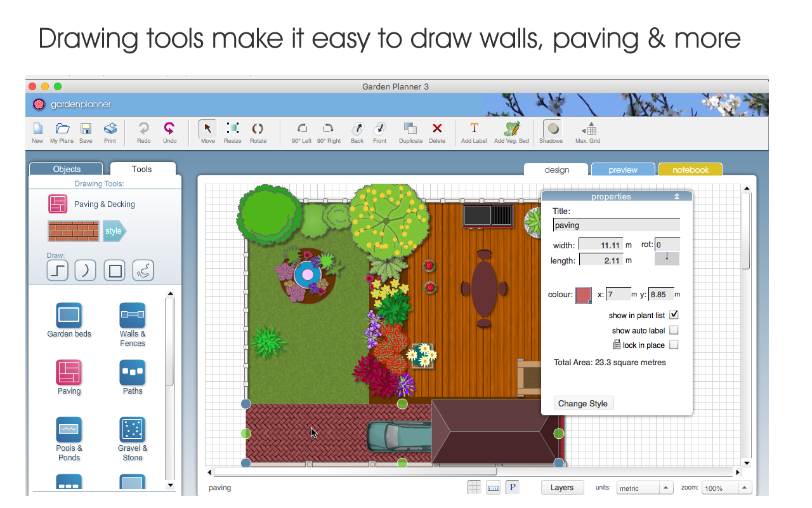This screenshot has height=508, width=812.
Task: Click the Layers button
Action: coord(562,488)
